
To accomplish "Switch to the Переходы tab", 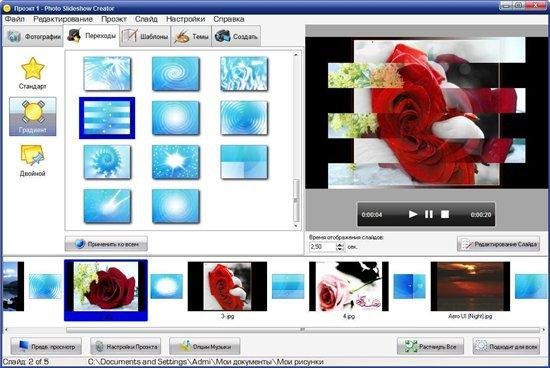I will (91, 35).
